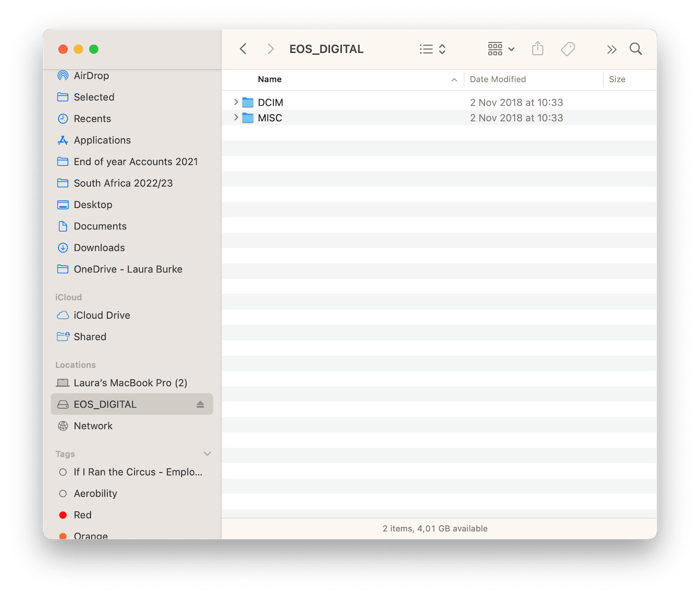Select the Shared sidebar entry
This screenshot has width=700, height=596.
click(x=90, y=336)
